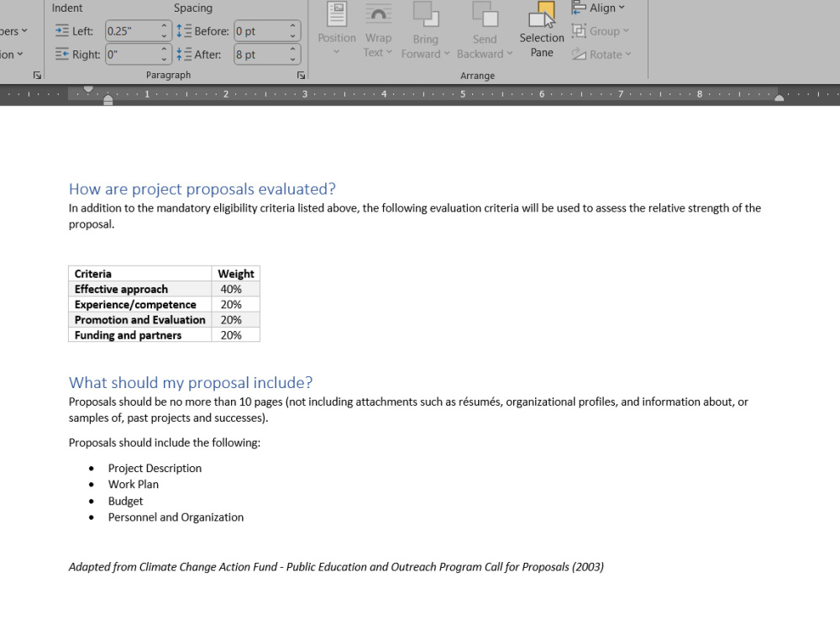Increase After spacing with the up stepper

pos(293,50)
